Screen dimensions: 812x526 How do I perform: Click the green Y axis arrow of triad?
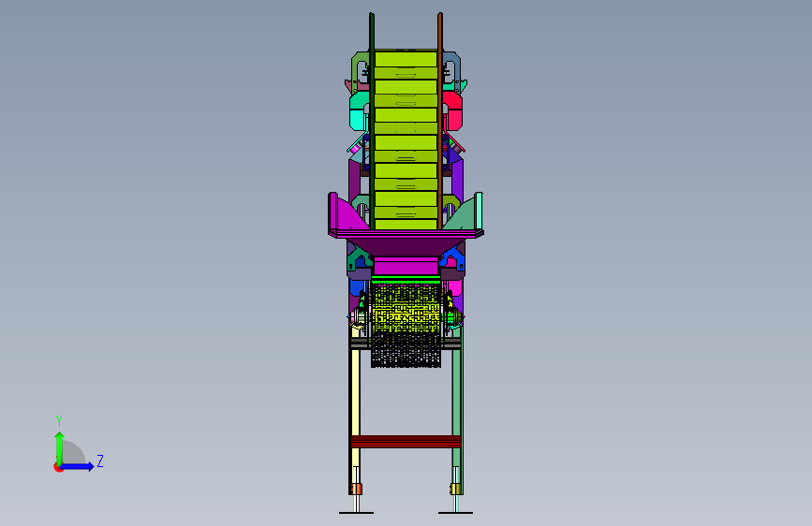point(60,449)
